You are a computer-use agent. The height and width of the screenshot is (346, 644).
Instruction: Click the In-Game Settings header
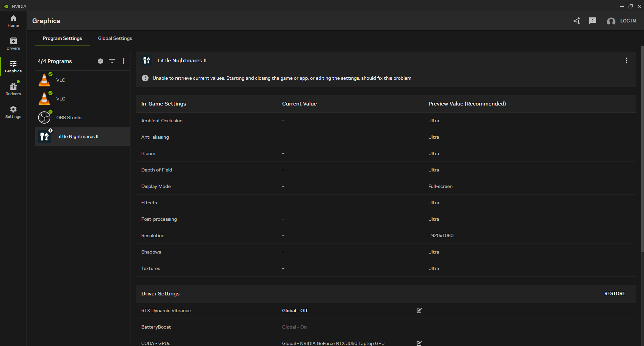(163, 104)
